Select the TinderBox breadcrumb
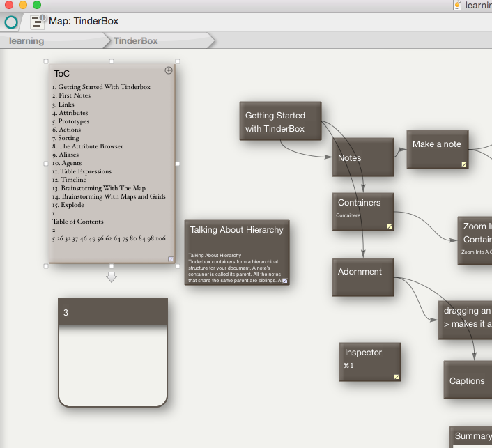492x448 pixels. tap(136, 41)
